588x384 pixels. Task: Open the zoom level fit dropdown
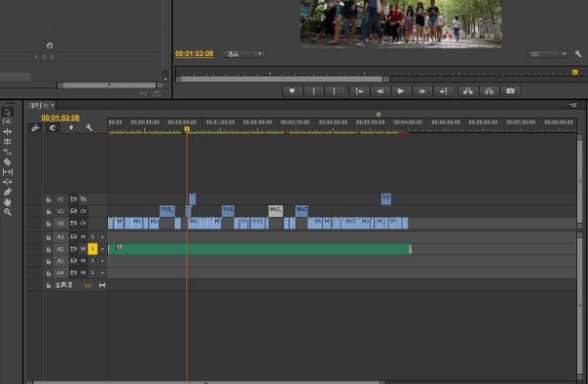click(x=243, y=54)
